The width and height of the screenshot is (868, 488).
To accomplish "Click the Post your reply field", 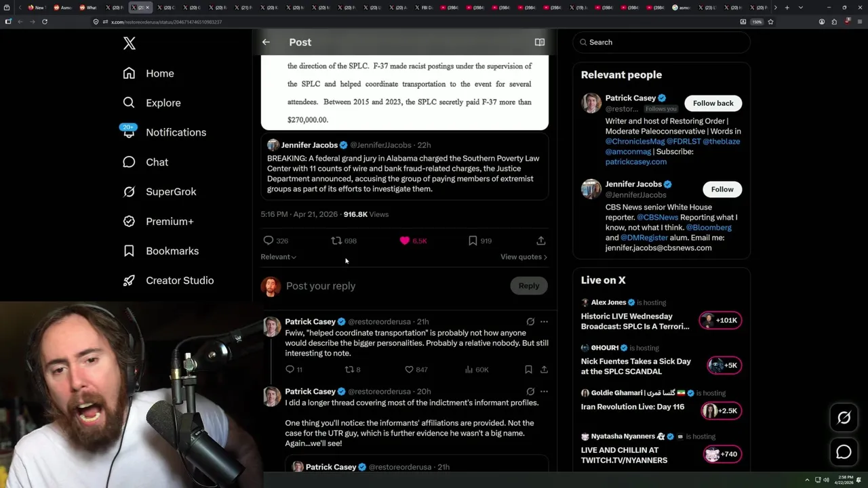I will [x=393, y=286].
